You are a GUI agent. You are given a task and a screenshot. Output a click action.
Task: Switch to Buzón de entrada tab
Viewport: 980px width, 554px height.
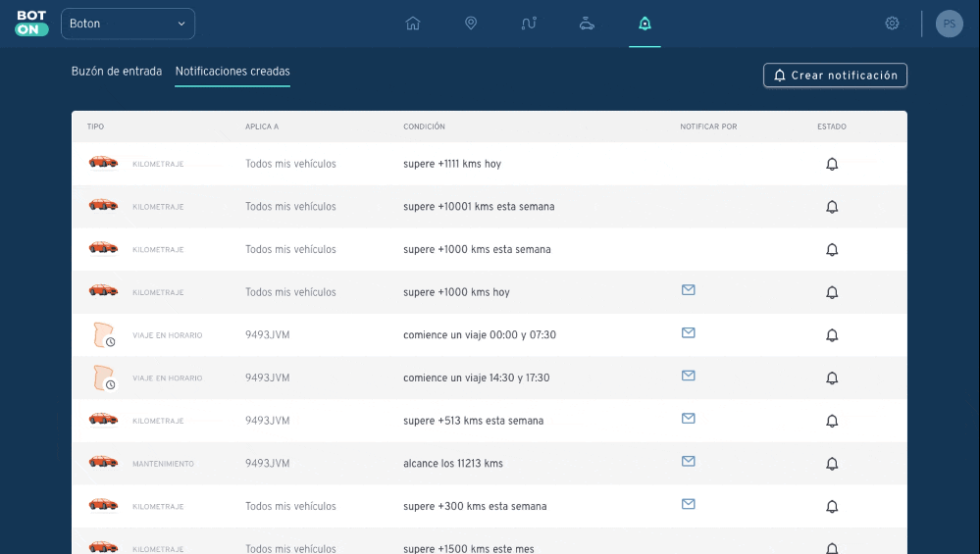117,72
